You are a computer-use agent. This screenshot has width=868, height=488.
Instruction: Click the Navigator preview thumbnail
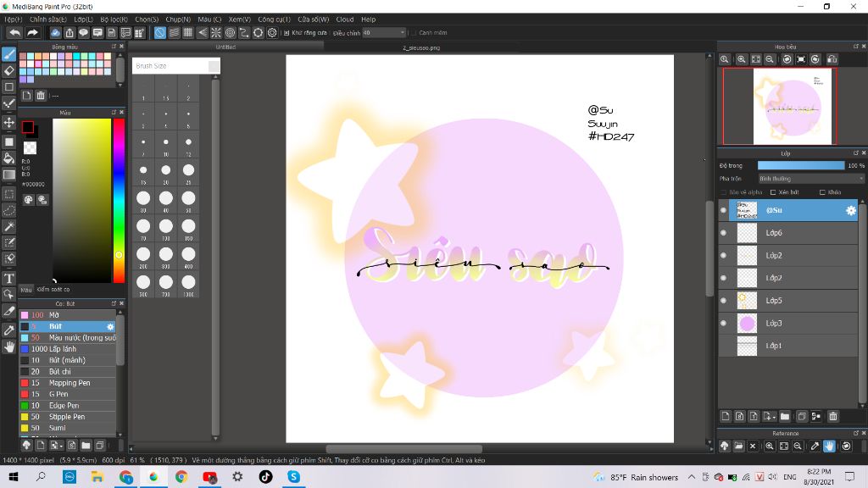pos(780,106)
